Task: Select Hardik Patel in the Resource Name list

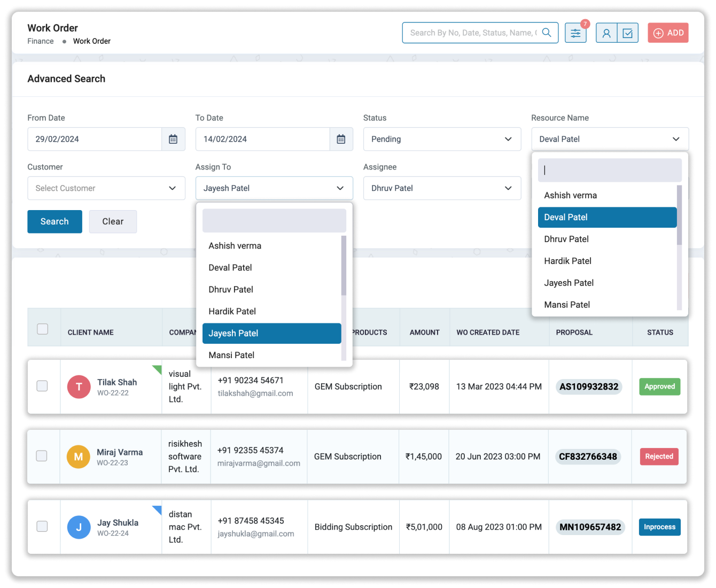Action: click(567, 261)
